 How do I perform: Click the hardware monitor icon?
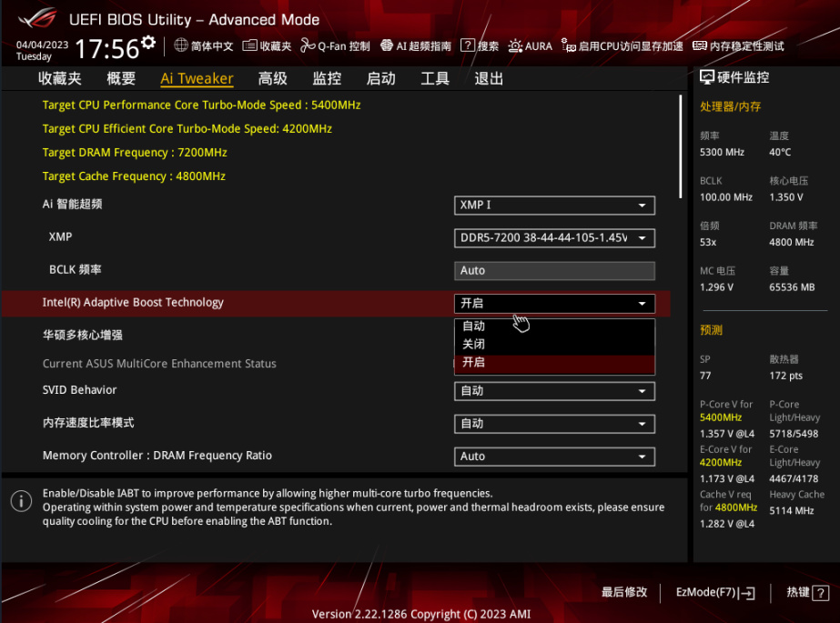[706, 77]
